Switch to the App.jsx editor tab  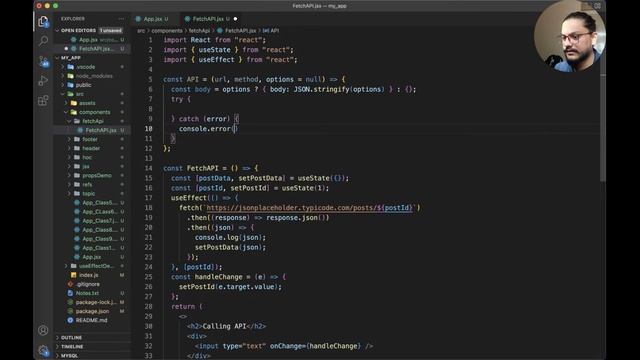point(153,19)
